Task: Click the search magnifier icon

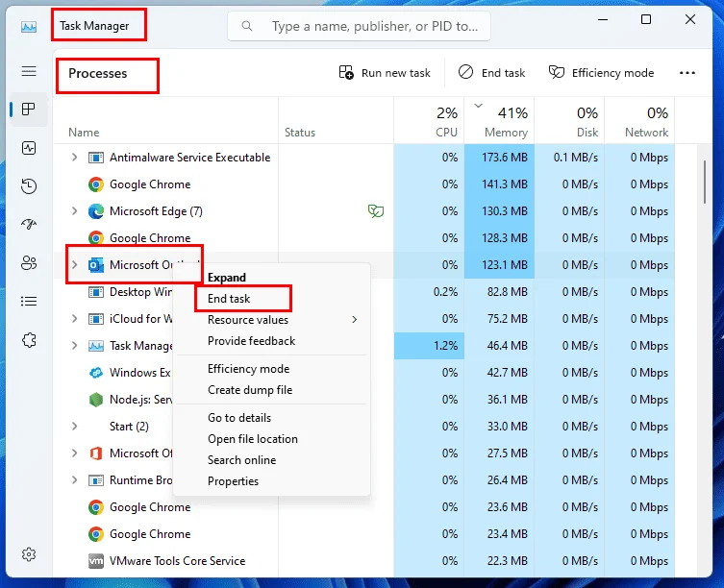Action: pyautogui.click(x=247, y=26)
